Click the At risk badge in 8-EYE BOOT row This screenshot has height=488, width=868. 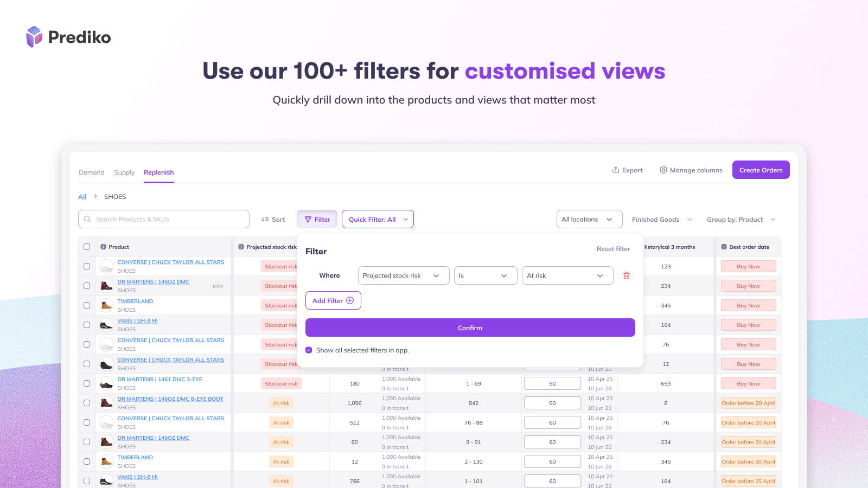click(281, 403)
